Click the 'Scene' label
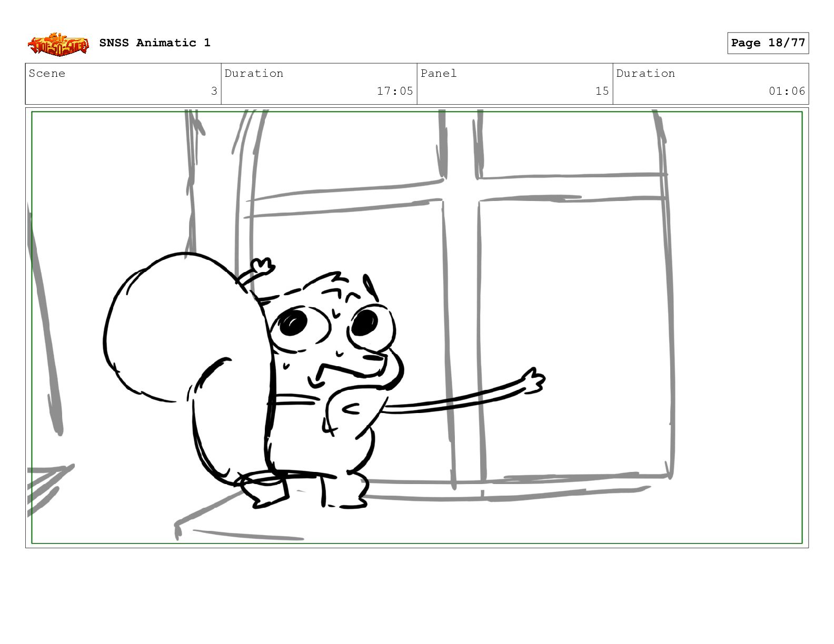The height and width of the screenshot is (644, 834). coord(47,73)
